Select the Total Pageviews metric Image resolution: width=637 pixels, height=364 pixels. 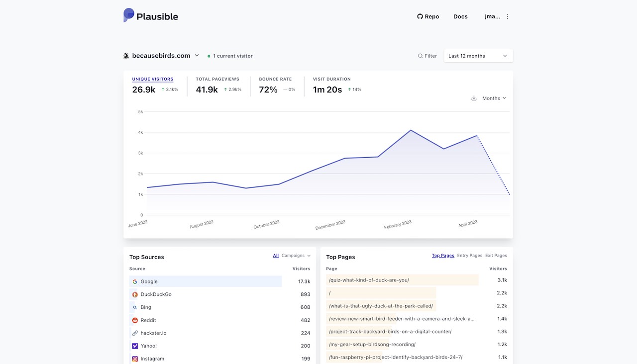coord(218,86)
